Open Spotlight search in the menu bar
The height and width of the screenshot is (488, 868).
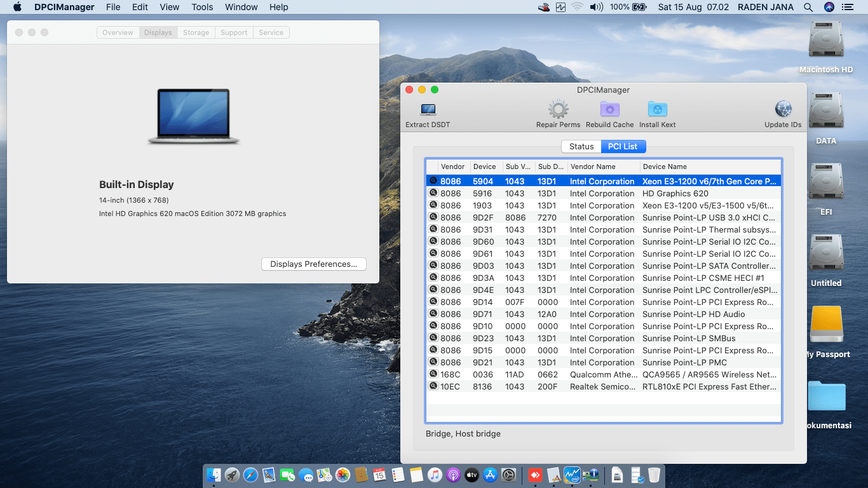pyautogui.click(x=808, y=7)
